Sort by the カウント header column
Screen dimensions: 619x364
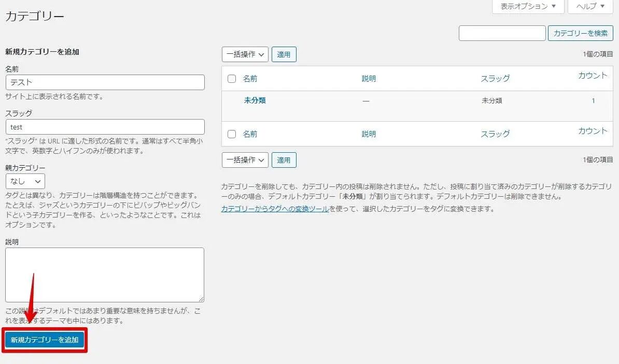click(592, 76)
